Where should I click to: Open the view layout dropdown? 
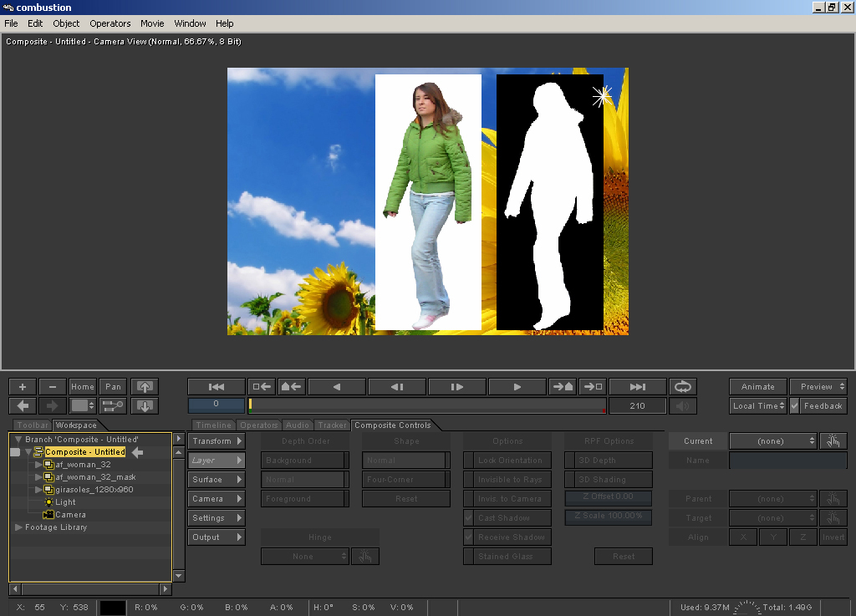[83, 406]
